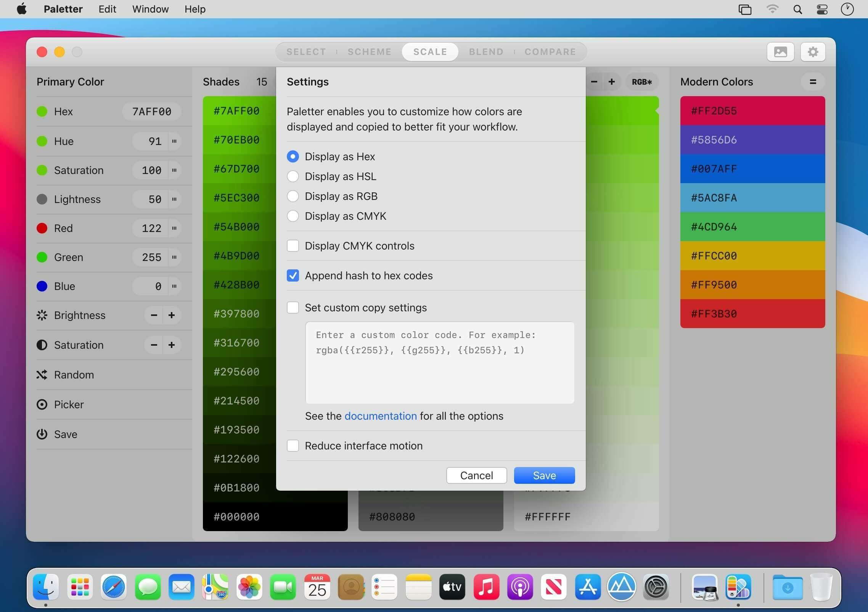This screenshot has width=868, height=612.
Task: Decrease Brightness with minus button
Action: point(154,315)
